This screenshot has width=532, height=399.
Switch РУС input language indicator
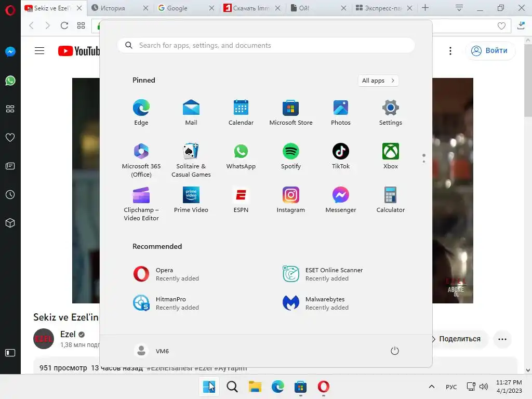point(451,387)
